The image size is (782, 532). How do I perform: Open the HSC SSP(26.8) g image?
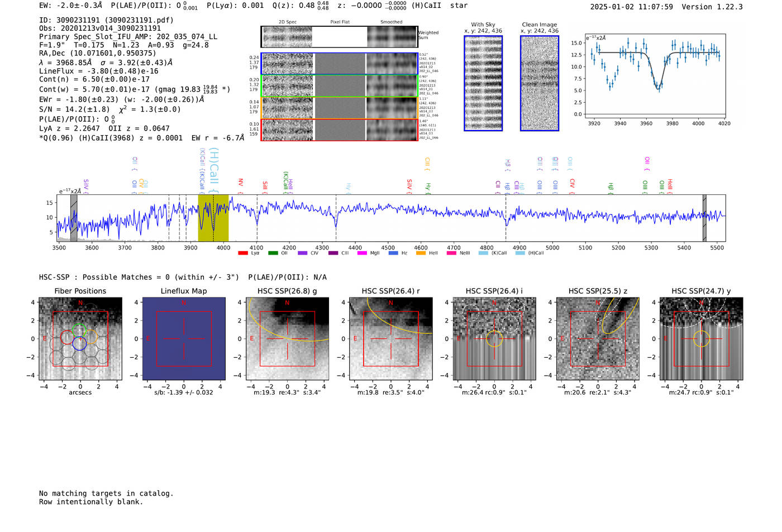coord(287,339)
